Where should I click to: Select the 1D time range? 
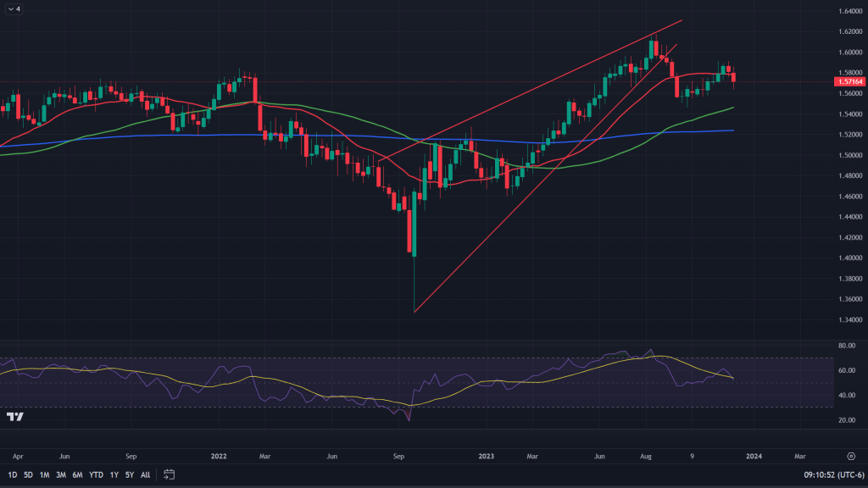click(13, 474)
